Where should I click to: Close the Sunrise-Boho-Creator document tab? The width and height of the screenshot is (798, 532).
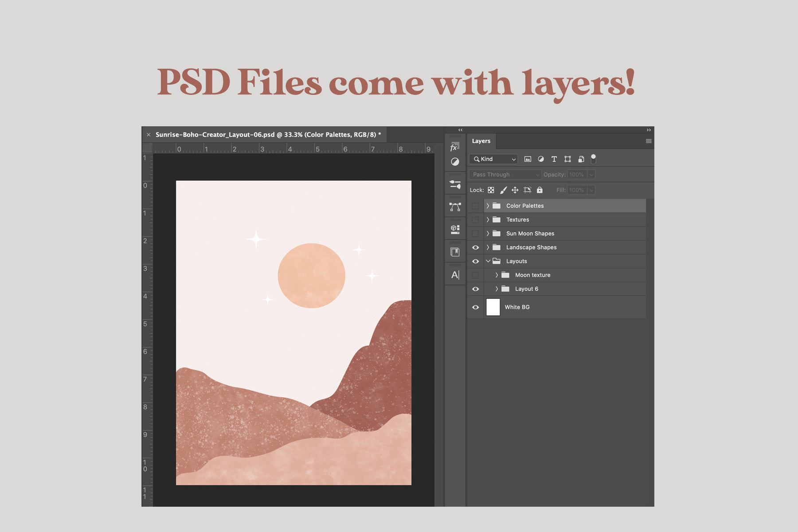coord(149,135)
